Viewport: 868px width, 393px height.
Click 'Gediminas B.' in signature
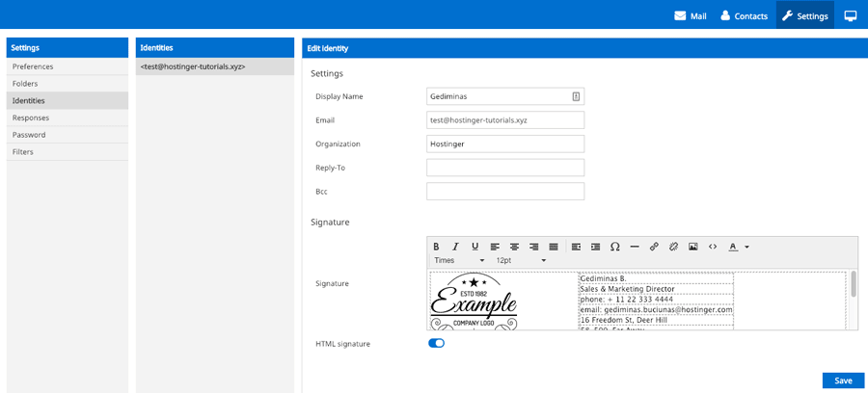coord(602,278)
